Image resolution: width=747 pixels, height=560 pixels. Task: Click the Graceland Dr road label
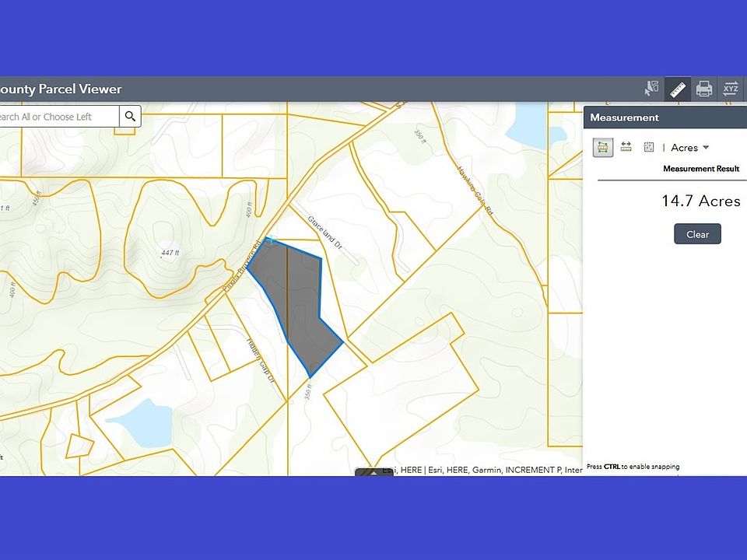[326, 232]
